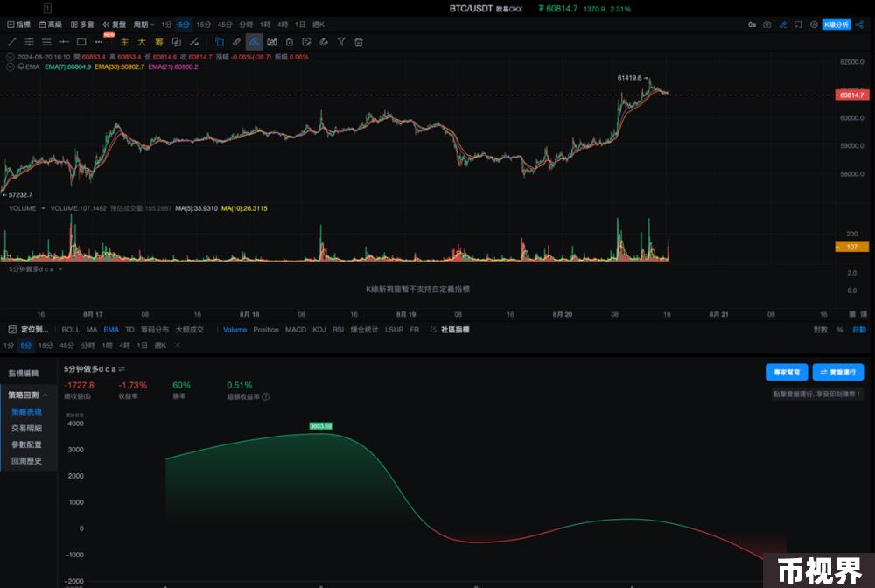The width and height of the screenshot is (875, 588).
Task: Open the 高級 advanced menu
Action: pos(50,24)
